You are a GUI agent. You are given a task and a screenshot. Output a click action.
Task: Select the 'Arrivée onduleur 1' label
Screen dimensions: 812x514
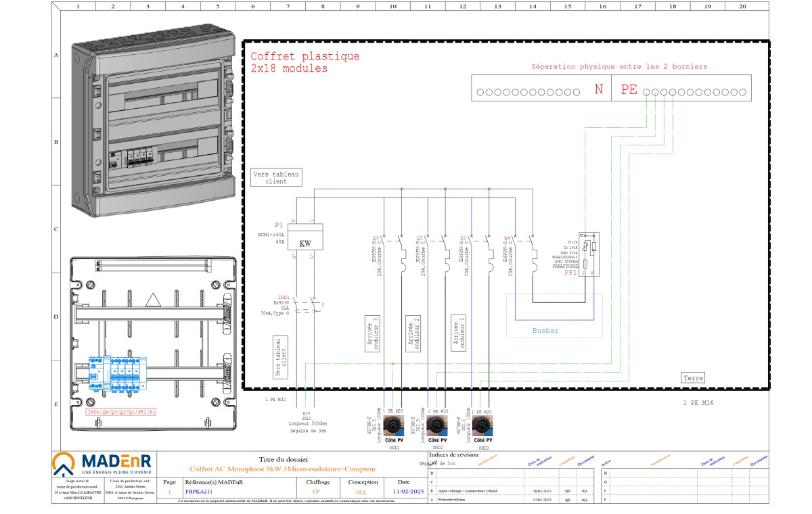[459, 333]
